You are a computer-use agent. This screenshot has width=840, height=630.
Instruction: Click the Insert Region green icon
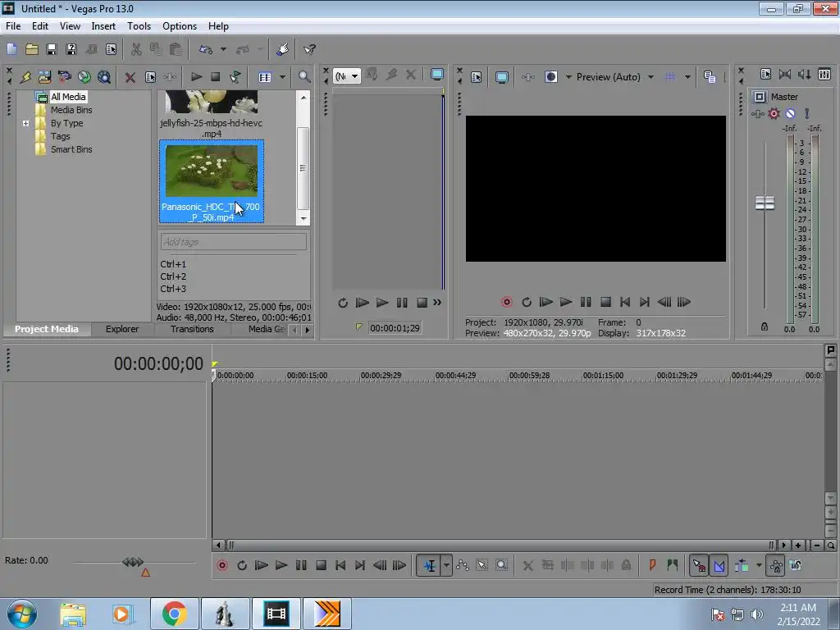[672, 565]
